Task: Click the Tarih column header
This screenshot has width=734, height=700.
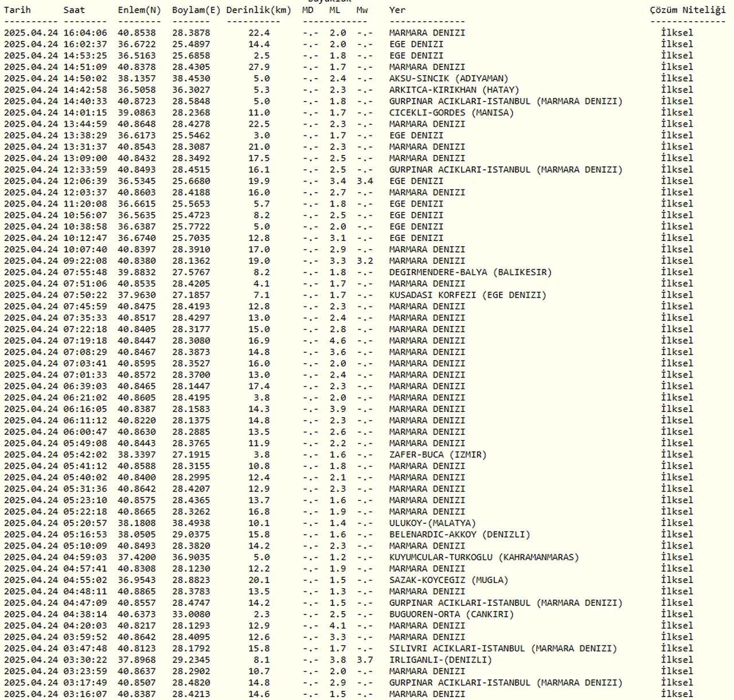Action: point(17,10)
